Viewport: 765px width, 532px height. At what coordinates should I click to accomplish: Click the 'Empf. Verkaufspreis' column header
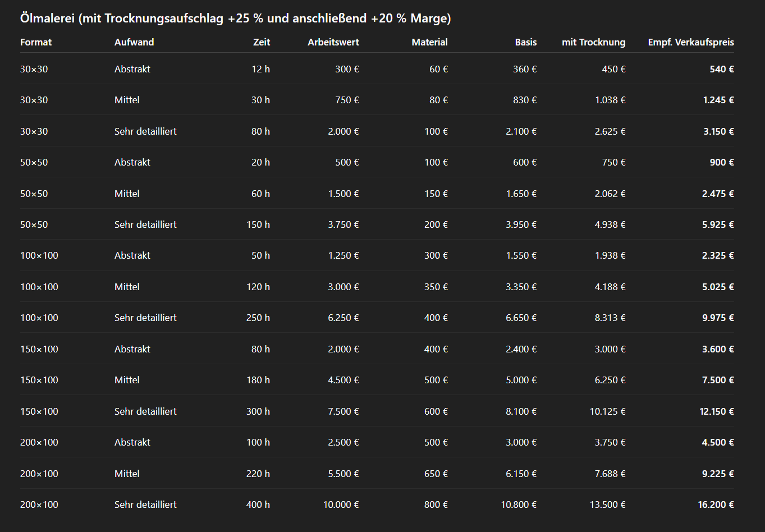(691, 42)
